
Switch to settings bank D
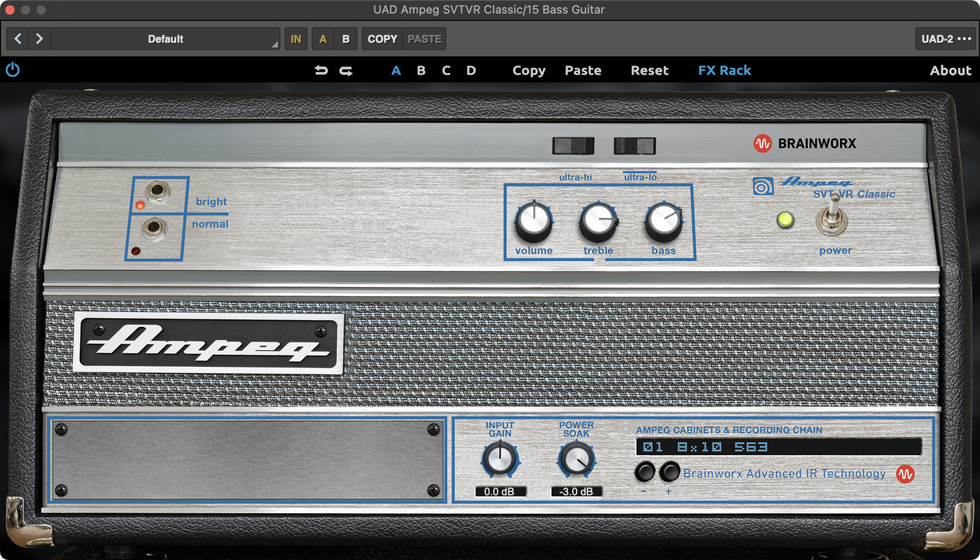(471, 71)
